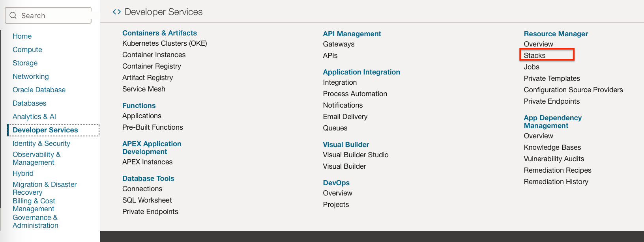Click the DevOps heading
This screenshot has width=644, height=242.
pyautogui.click(x=336, y=183)
